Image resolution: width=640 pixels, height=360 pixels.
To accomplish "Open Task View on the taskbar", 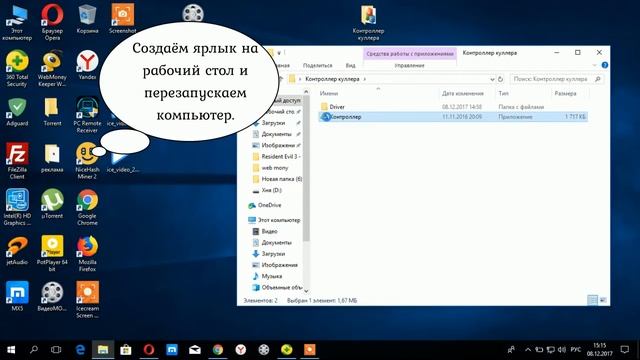I will [56, 350].
